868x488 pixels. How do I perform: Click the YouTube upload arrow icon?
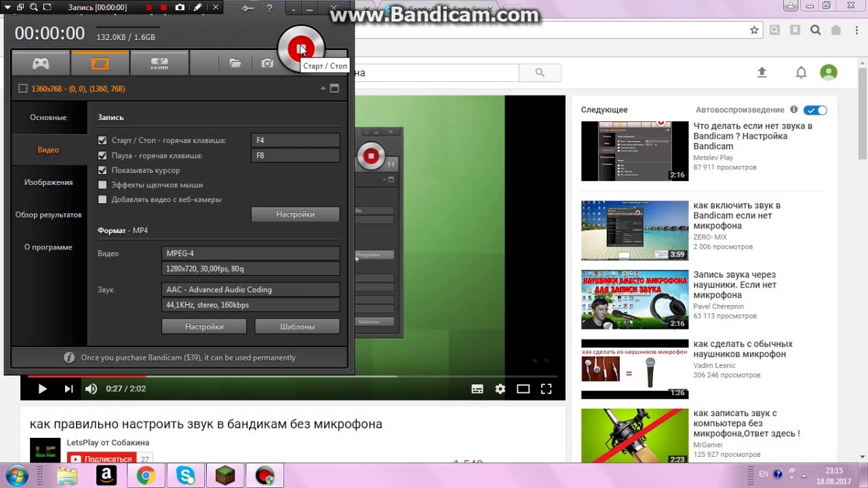click(762, 73)
